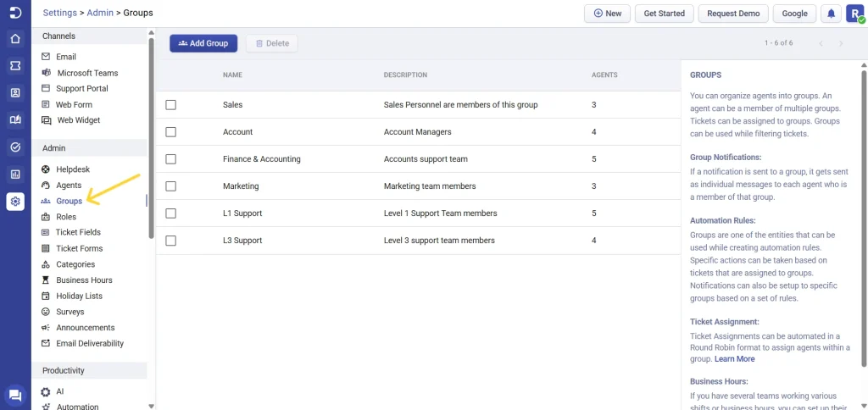
Task: Open Holiday Lists in Admin menu
Action: 79,296
